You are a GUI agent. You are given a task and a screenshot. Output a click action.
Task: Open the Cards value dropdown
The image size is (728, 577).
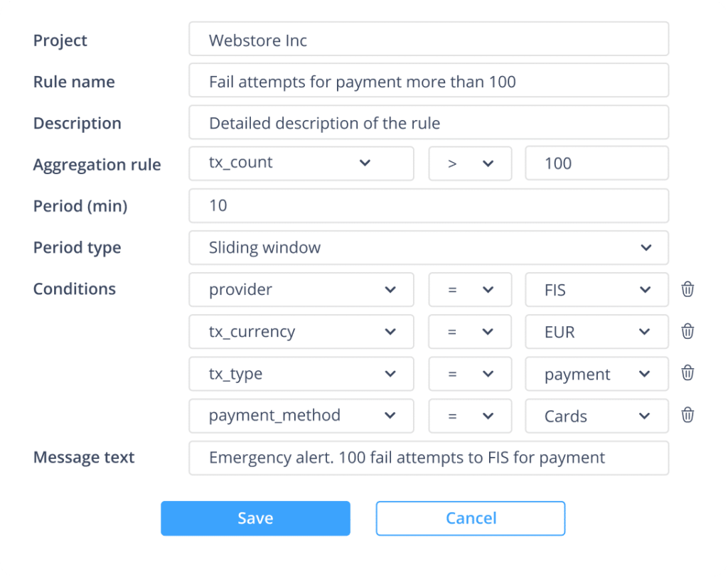pyautogui.click(x=596, y=415)
